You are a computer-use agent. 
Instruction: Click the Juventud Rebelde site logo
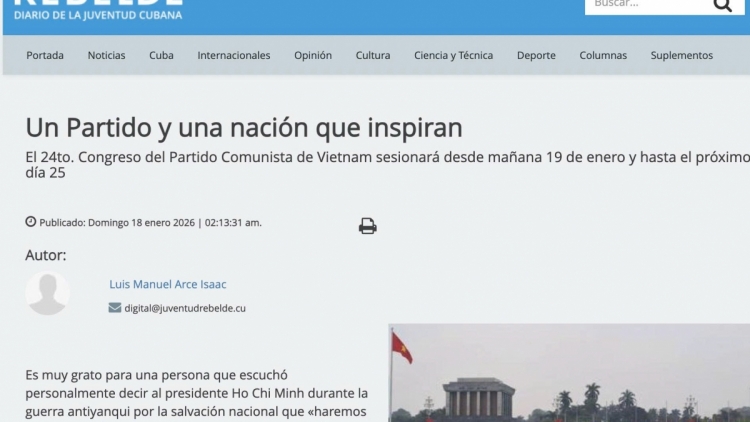(98, 8)
